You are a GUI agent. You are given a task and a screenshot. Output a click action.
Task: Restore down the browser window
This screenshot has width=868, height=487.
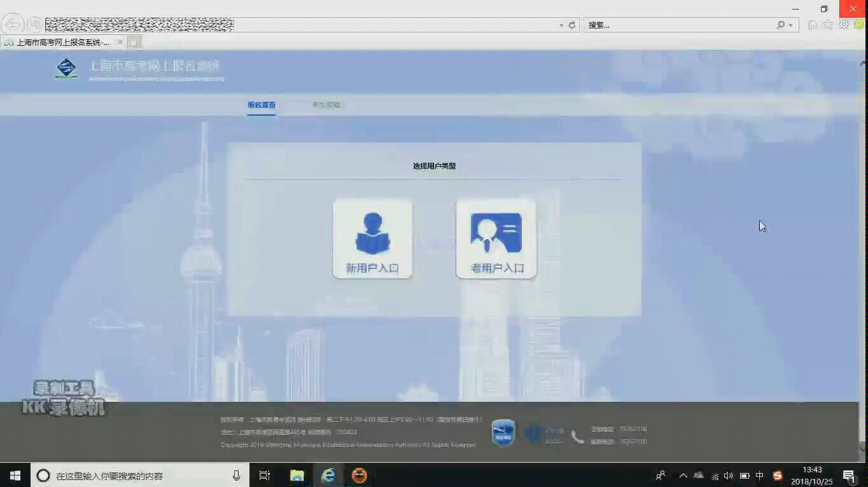pos(824,9)
